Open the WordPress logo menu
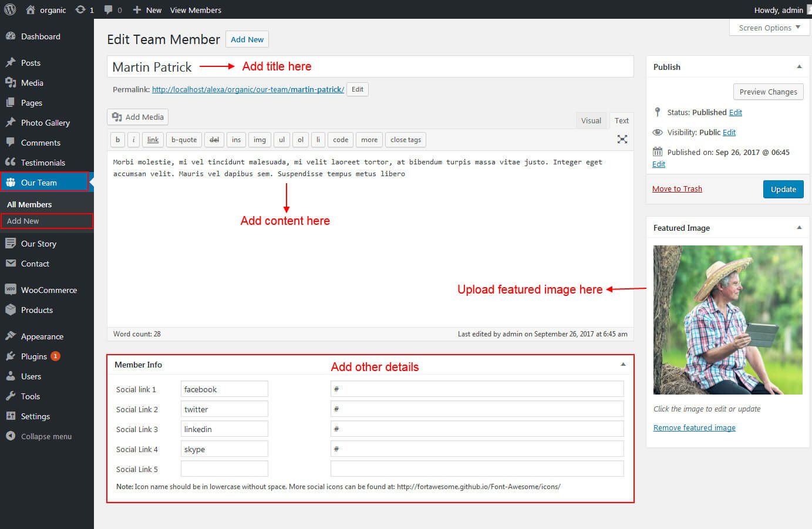Screen dimensions: 812x529 click(10, 9)
